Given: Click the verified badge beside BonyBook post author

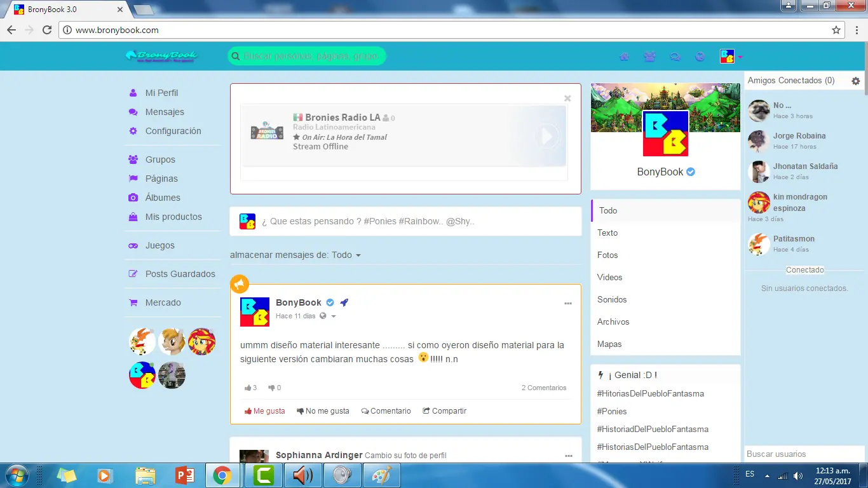Looking at the screenshot, I should (x=330, y=302).
